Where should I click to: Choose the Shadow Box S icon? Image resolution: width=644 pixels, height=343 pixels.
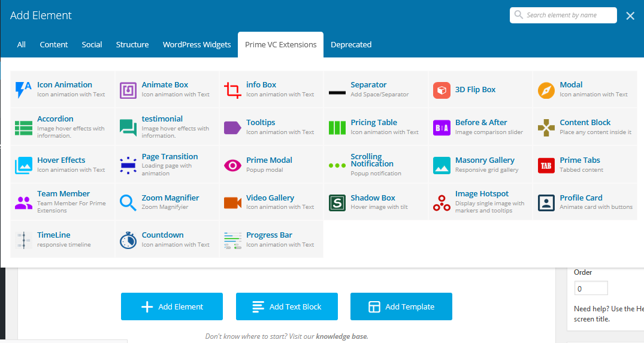337,203
